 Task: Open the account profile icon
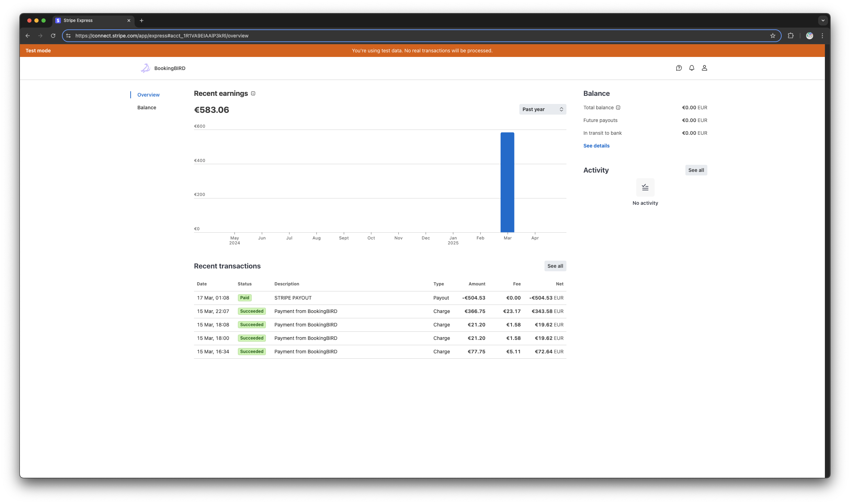(x=704, y=68)
